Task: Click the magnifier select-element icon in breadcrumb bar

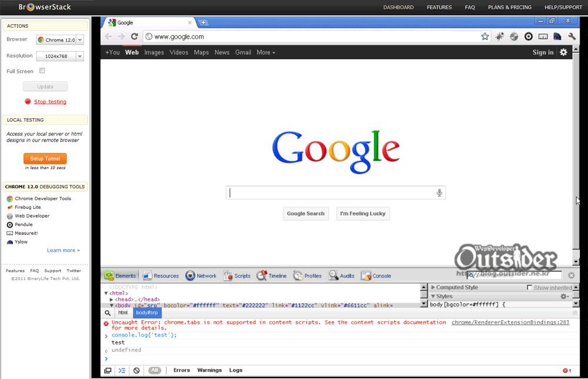Action: (x=108, y=312)
